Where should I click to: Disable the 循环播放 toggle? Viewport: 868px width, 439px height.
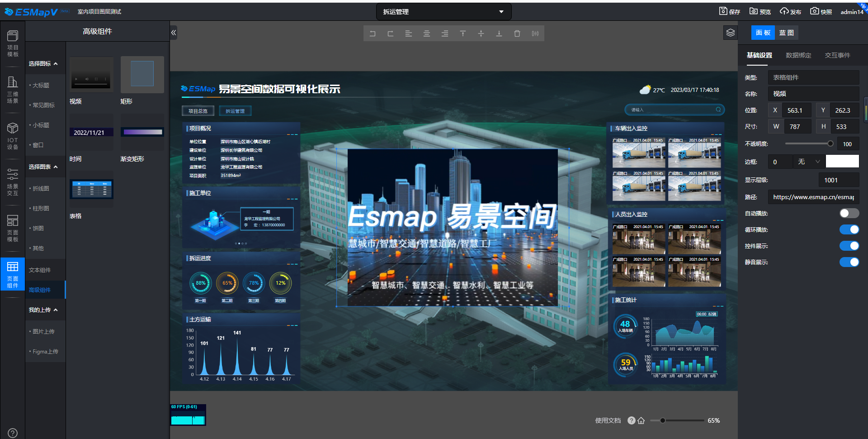pos(849,229)
